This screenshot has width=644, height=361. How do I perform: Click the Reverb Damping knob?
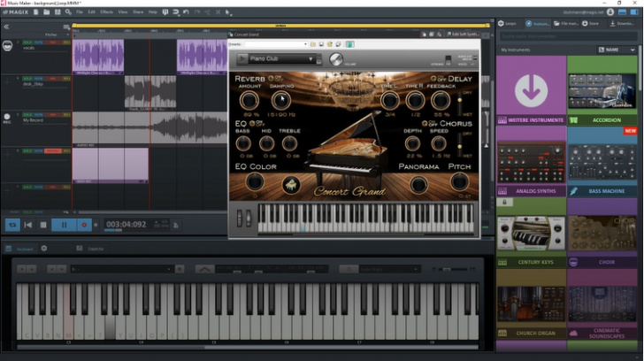(281, 100)
